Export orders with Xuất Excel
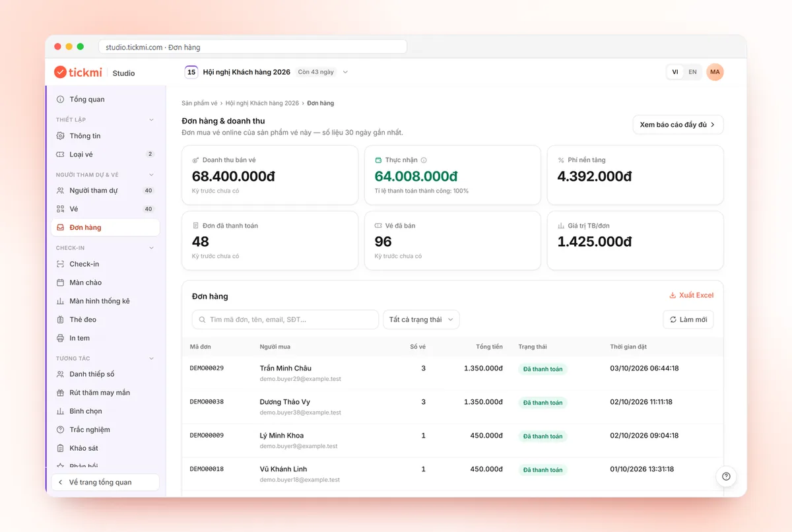 coord(691,295)
